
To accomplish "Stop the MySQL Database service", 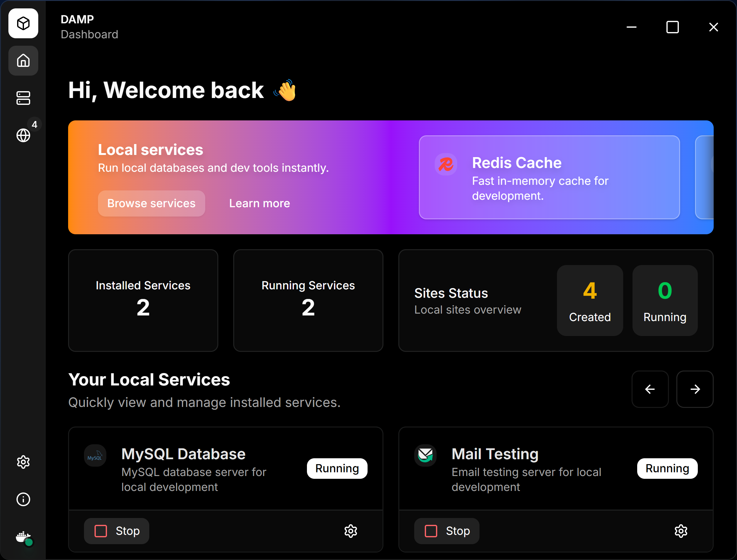I will pos(116,531).
